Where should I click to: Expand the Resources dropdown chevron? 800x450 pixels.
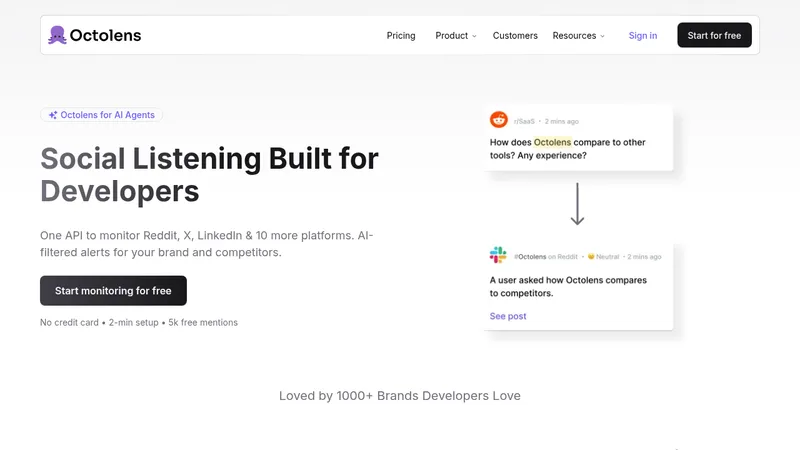tap(603, 36)
